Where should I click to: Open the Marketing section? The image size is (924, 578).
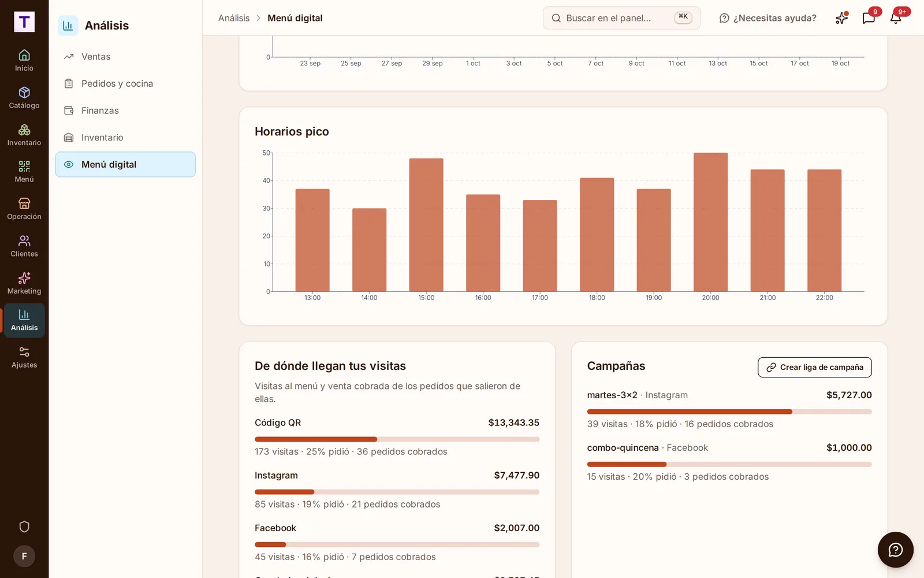[x=24, y=284]
